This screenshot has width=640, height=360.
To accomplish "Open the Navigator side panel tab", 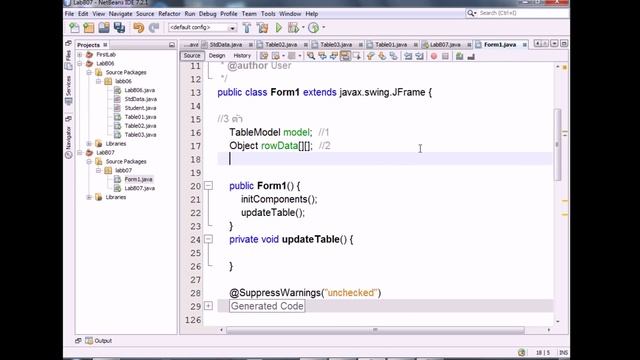I will point(69,142).
